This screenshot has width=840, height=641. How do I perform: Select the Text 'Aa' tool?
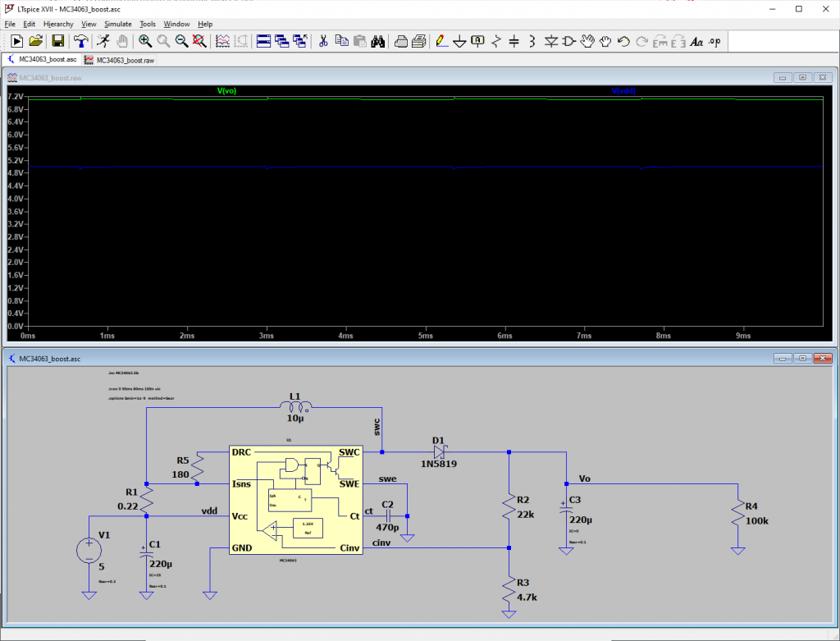696,41
